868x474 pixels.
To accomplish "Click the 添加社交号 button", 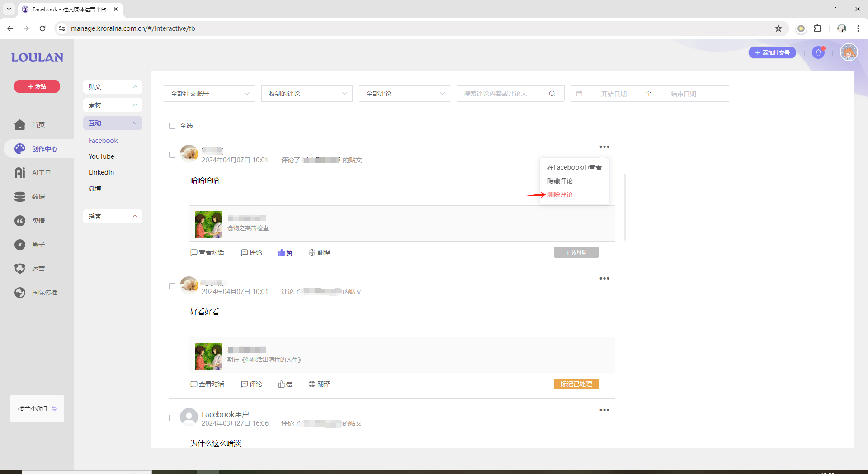I will [x=772, y=53].
